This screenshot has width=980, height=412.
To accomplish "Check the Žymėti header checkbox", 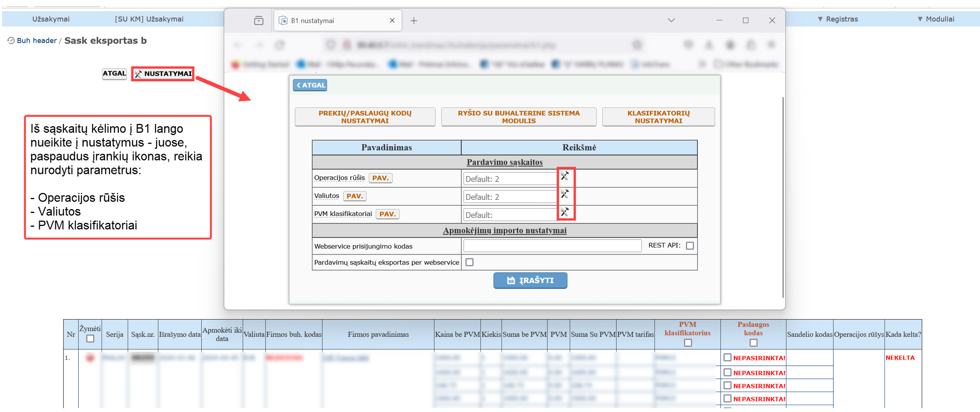I will [90, 338].
